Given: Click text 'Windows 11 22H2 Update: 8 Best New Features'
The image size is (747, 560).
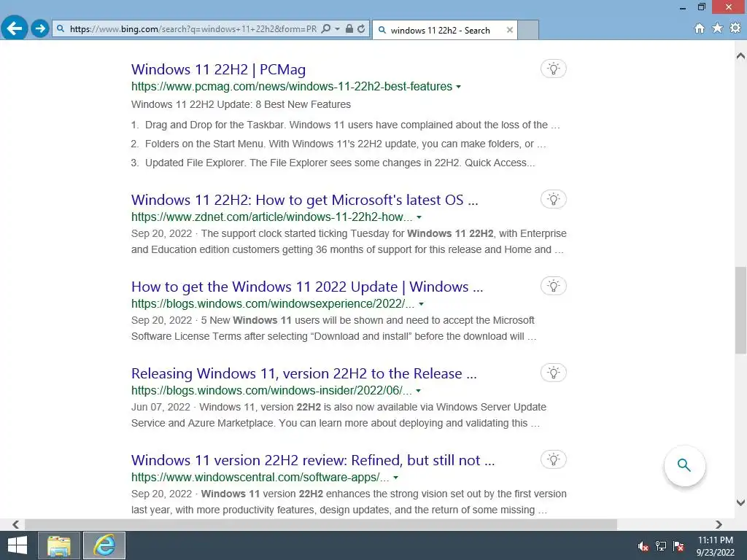Looking at the screenshot, I should [x=241, y=104].
